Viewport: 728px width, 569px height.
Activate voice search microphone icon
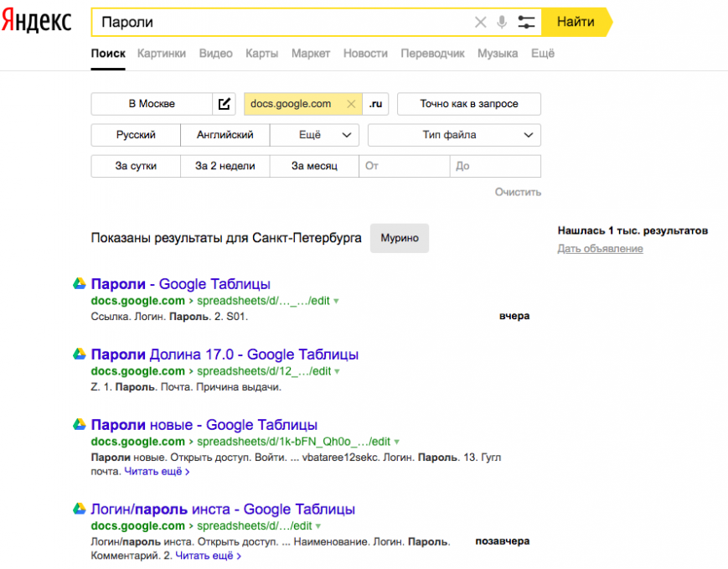pyautogui.click(x=502, y=23)
